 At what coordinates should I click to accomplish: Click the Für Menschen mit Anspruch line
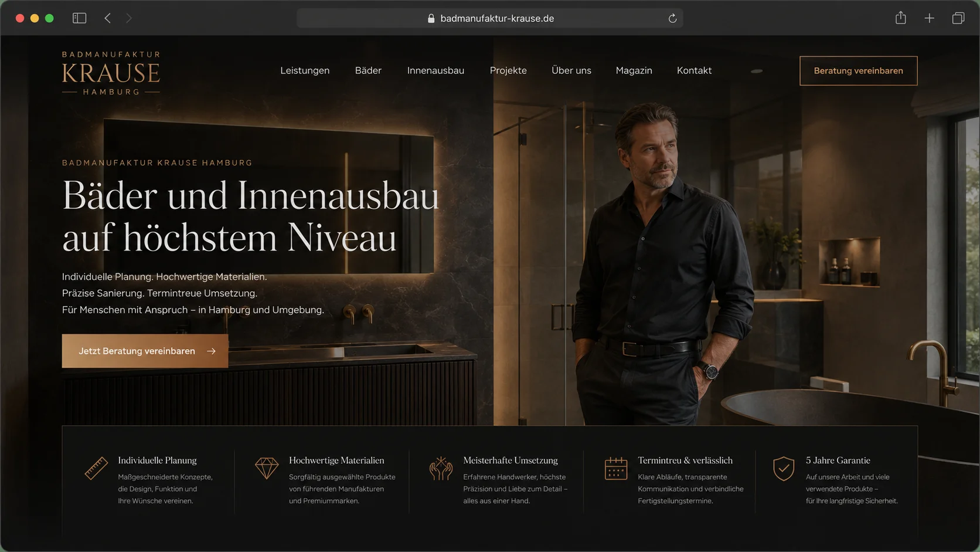point(193,309)
